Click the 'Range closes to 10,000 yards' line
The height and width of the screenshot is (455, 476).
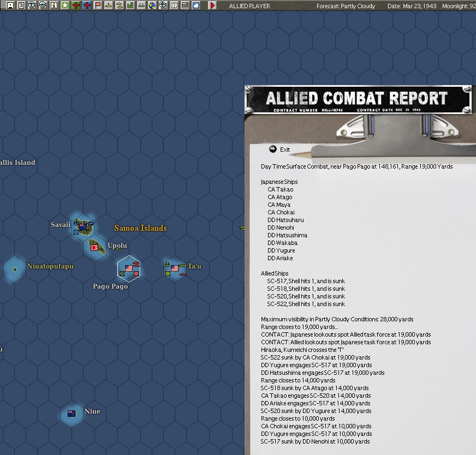pyautogui.click(x=298, y=418)
